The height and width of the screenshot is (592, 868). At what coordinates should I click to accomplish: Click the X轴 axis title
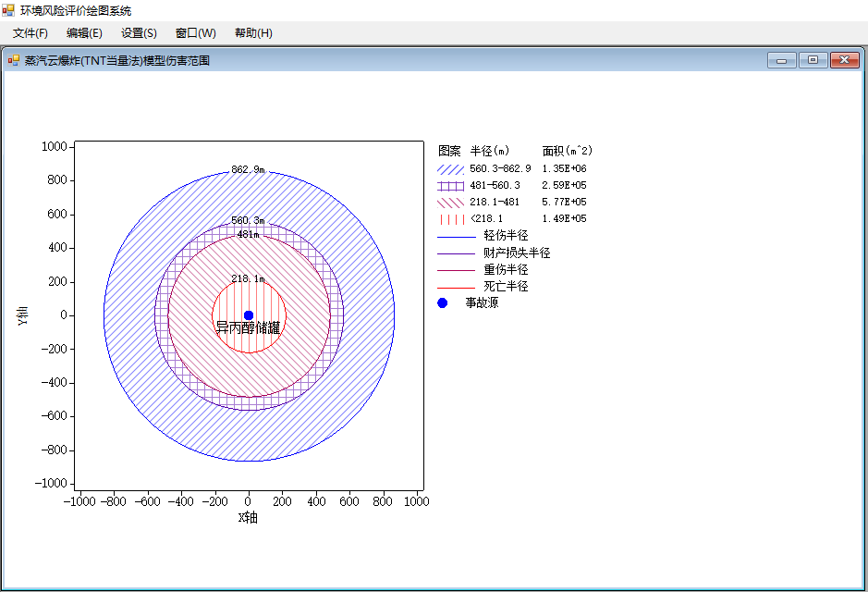(x=248, y=517)
